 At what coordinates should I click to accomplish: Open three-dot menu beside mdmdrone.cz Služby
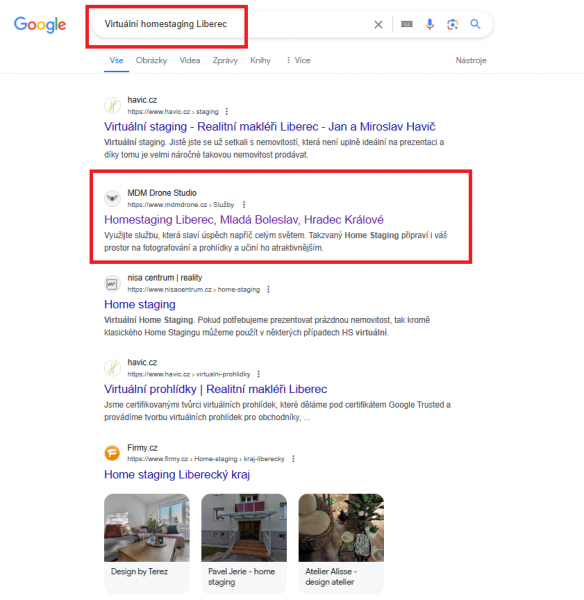coord(244,204)
